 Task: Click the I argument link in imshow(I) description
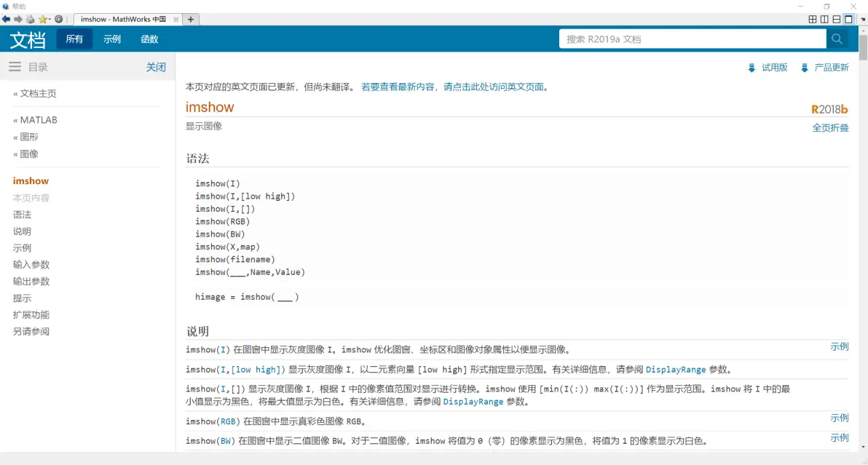coord(223,350)
